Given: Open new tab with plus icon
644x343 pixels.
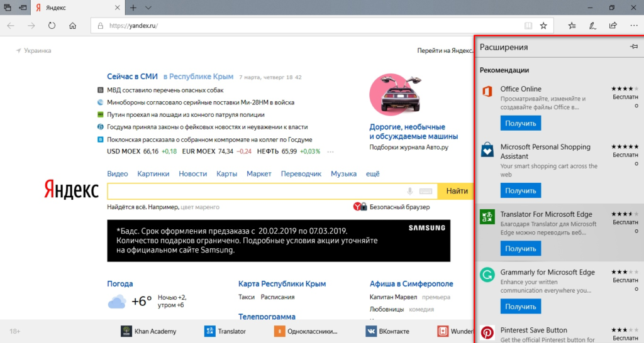Looking at the screenshot, I should [x=133, y=8].
